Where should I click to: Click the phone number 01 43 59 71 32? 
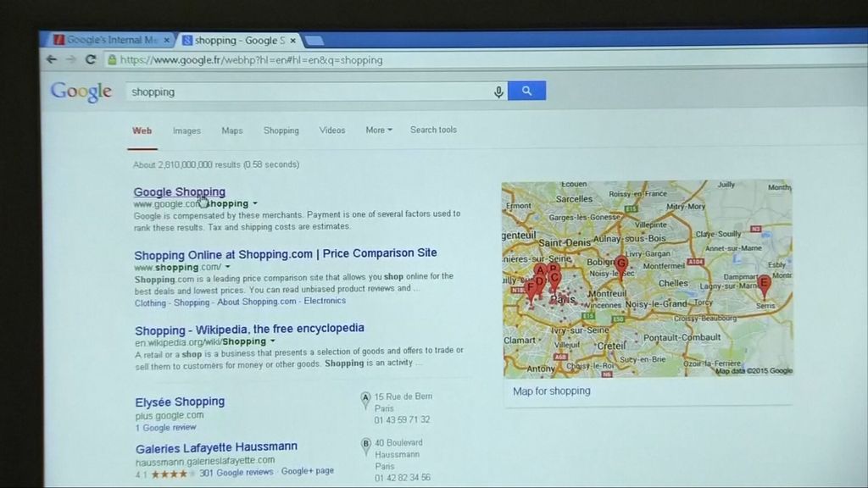(402, 420)
